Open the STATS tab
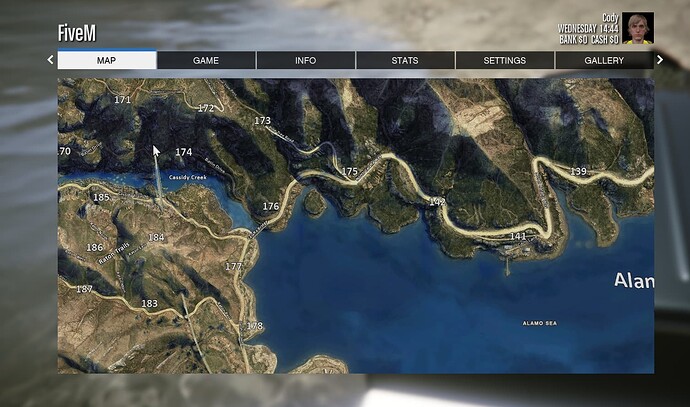 click(x=405, y=60)
